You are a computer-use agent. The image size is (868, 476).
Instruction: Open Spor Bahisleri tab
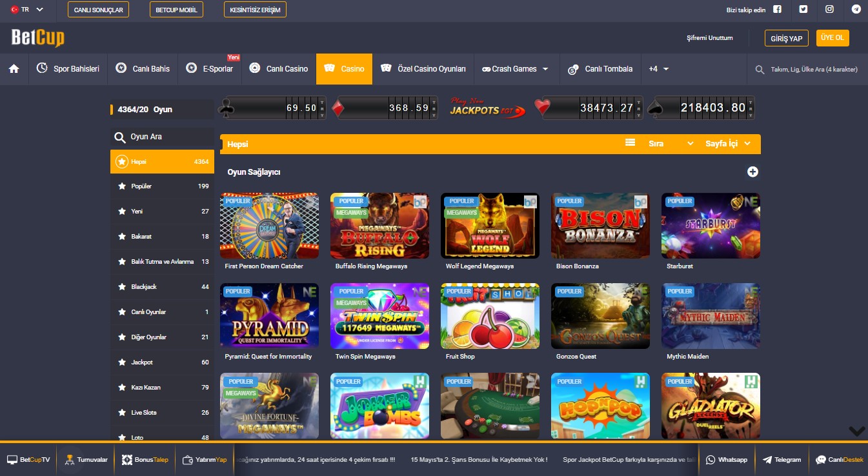click(68, 69)
